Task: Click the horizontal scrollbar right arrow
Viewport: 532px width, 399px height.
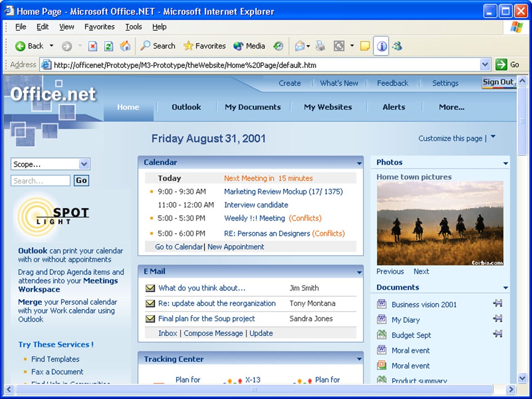Action: (x=511, y=389)
